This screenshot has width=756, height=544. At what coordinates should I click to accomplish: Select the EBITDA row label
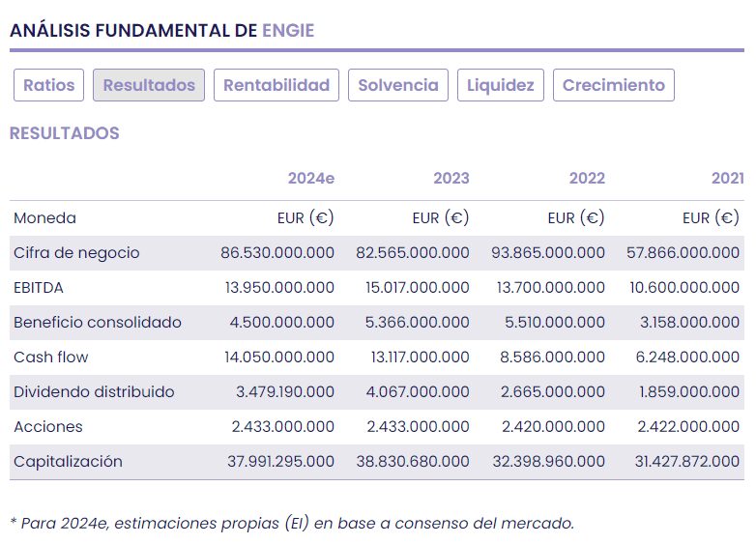38,288
